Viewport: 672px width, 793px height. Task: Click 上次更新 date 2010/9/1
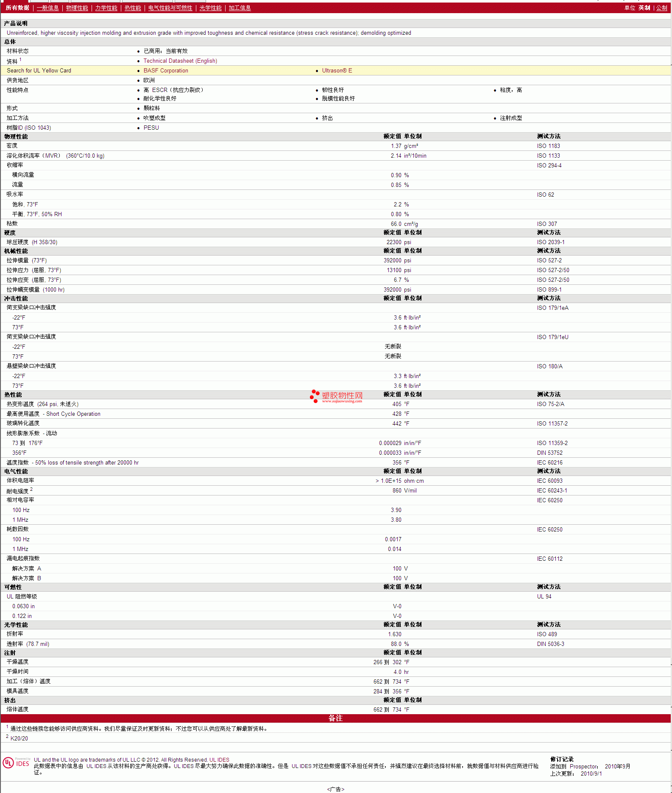pyautogui.click(x=591, y=774)
